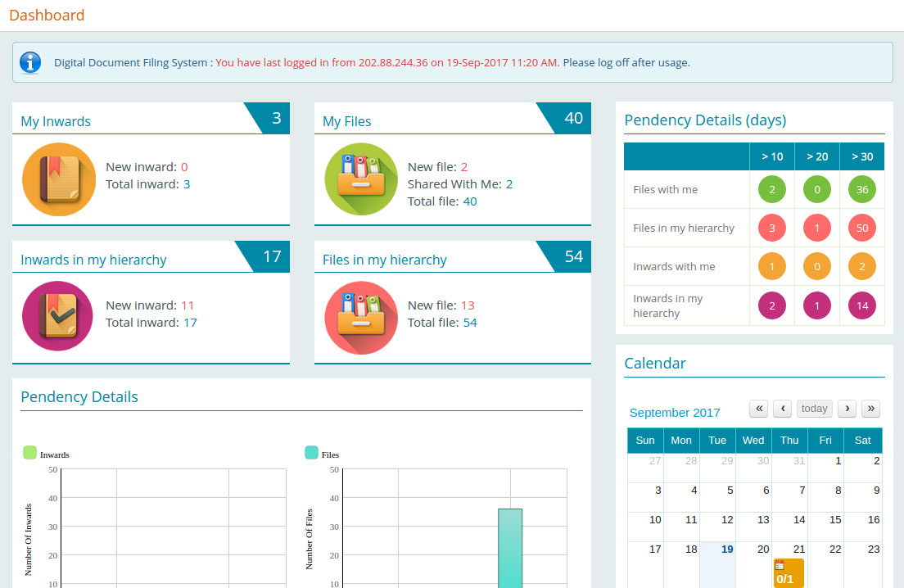Click the Inwards in my hierarchy icon
Screen dimensions: 904x588
pyautogui.click(x=59, y=317)
